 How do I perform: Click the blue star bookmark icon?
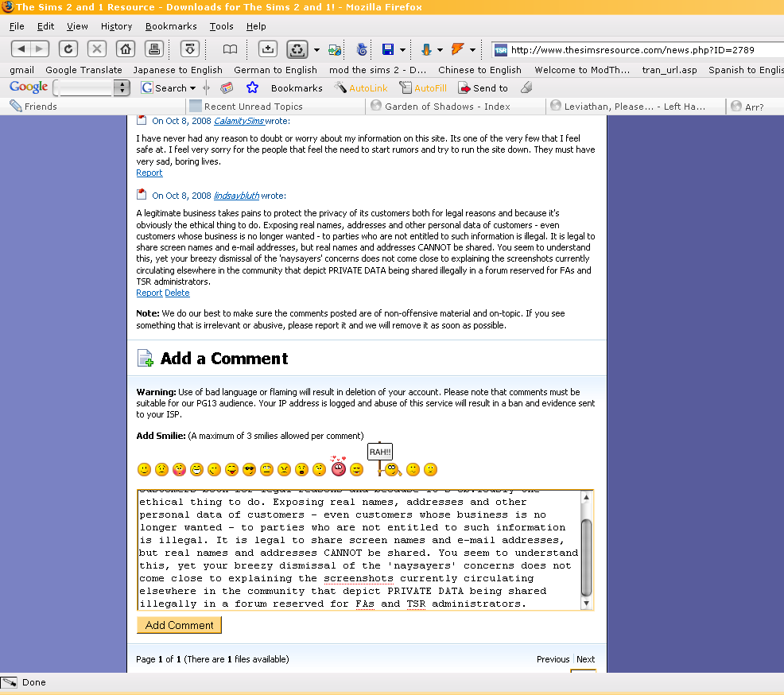click(x=252, y=88)
